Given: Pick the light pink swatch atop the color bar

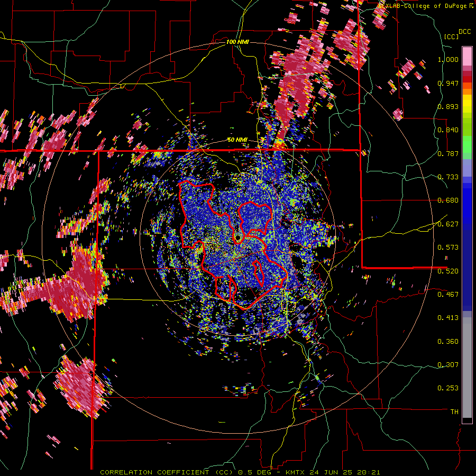Looking at the screenshot, I should coord(467,56).
